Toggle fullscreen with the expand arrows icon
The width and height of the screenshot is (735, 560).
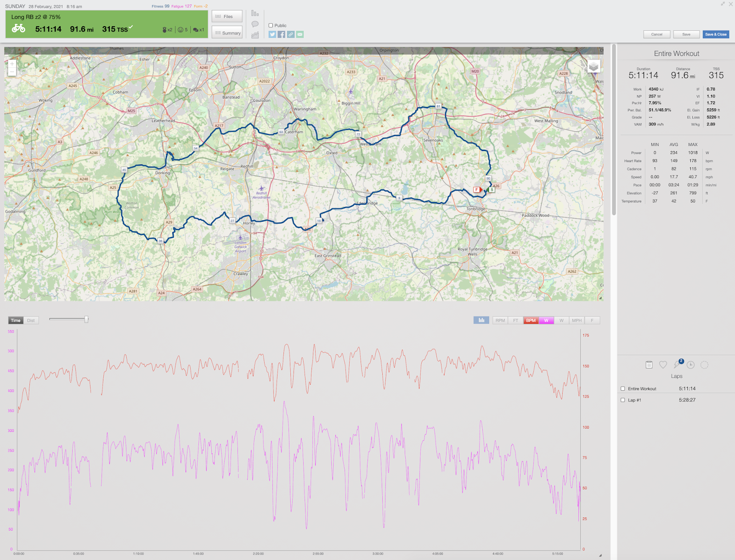click(x=723, y=4)
